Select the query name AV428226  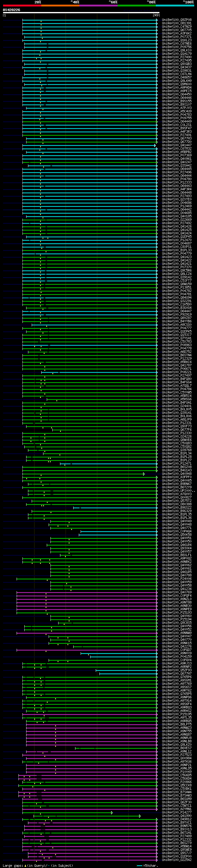(11, 10)
